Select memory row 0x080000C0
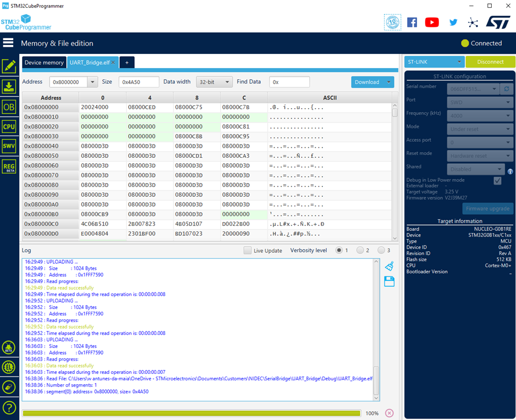Screen dimensions: 516x420 207,224
